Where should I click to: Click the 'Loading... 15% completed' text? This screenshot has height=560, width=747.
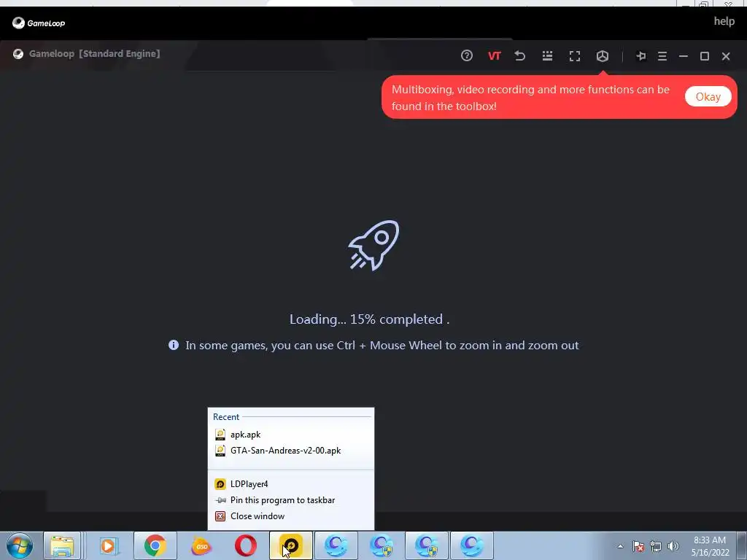(369, 319)
